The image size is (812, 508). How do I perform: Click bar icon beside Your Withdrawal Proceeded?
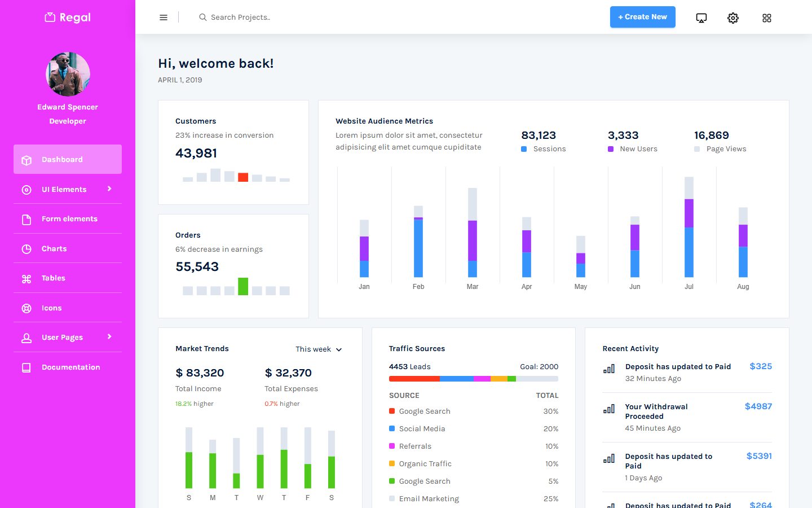pos(609,409)
